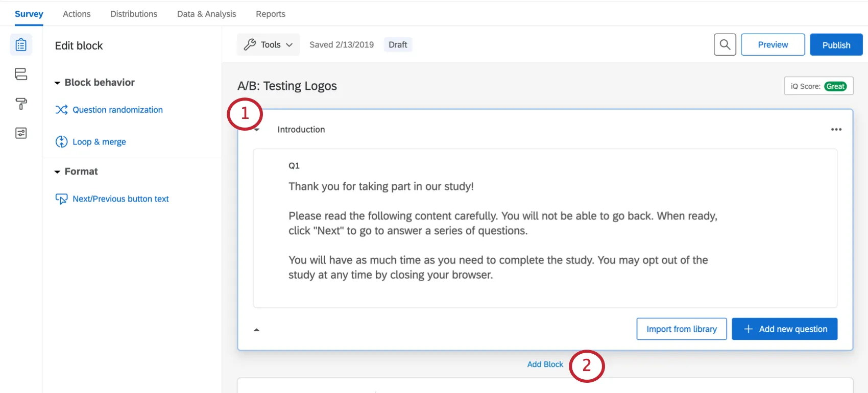The image size is (868, 393).
Task: Collapse Q1 using the bottom arrow
Action: point(257,329)
